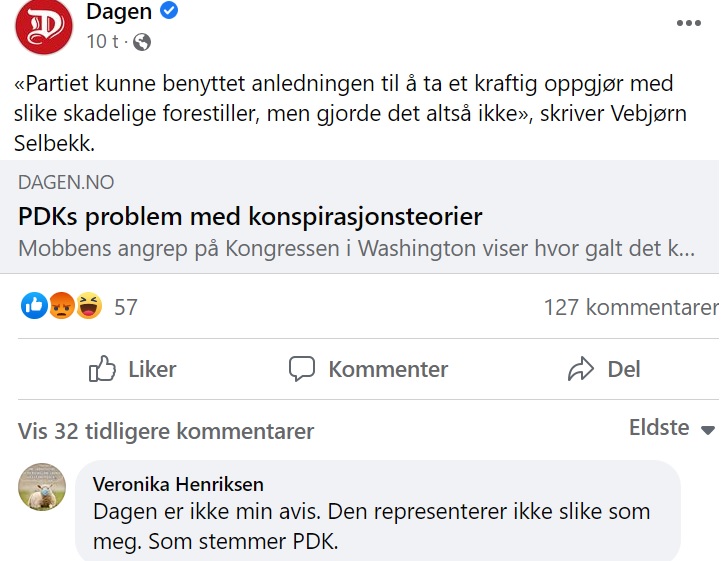Click the laughing face reaction icon
Image resolution: width=725 pixels, height=561 pixels.
coord(89,306)
